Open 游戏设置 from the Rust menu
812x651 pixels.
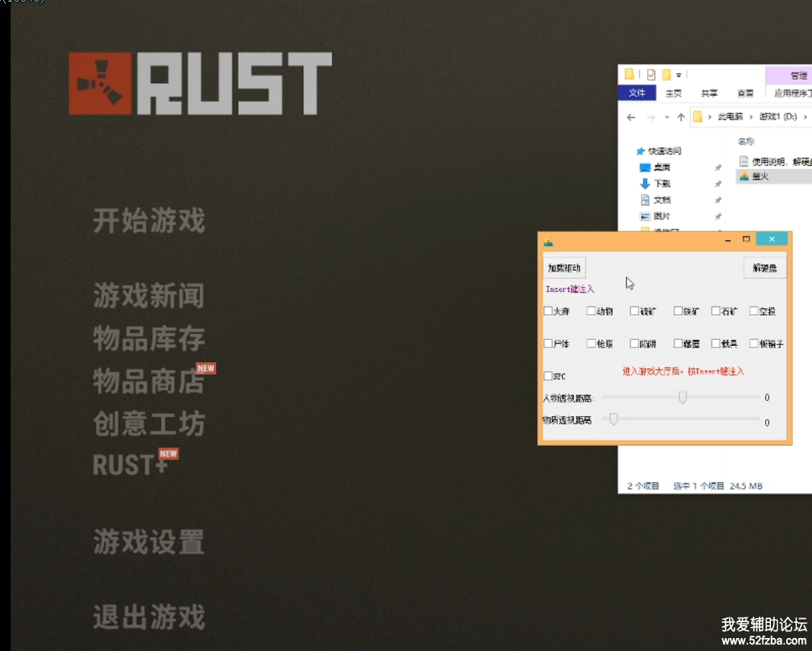(149, 543)
